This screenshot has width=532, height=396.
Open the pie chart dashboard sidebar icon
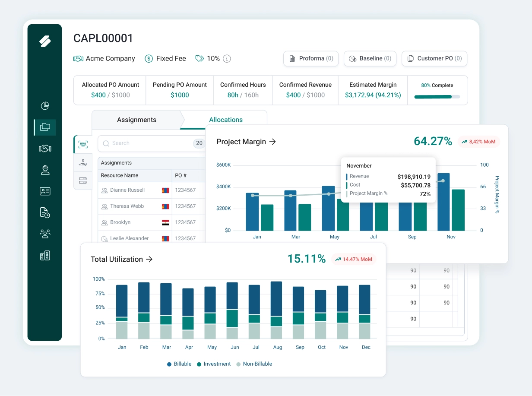(45, 106)
